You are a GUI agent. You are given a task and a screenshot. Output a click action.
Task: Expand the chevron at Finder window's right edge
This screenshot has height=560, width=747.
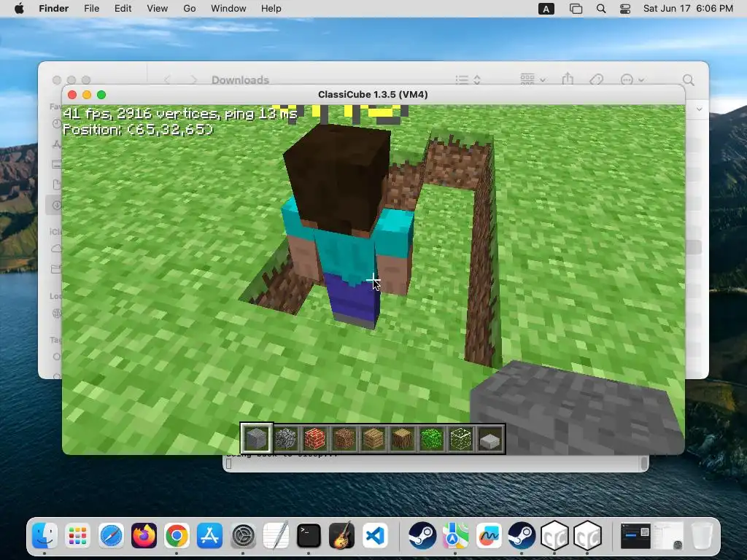coord(699,109)
